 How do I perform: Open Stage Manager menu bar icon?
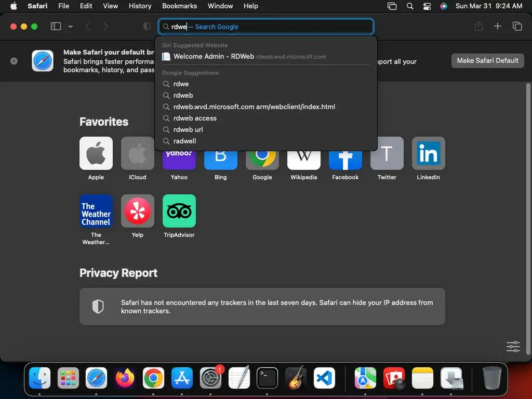pos(392,6)
